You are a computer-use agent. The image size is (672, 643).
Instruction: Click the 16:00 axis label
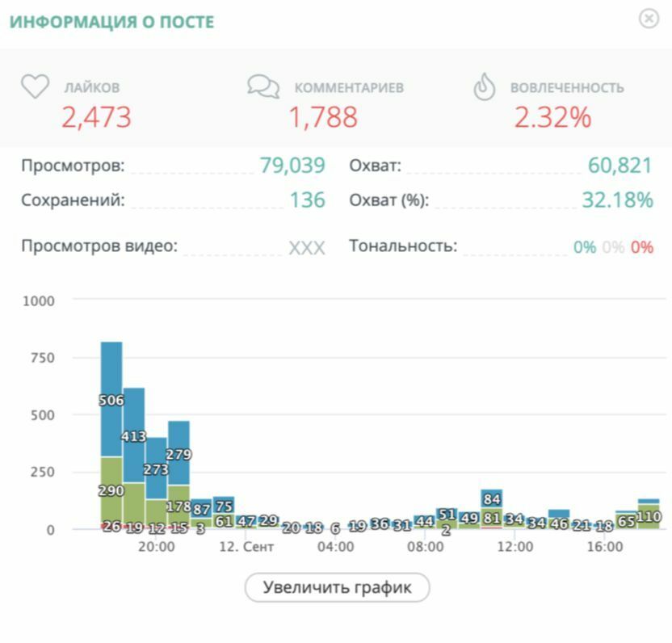point(605,547)
